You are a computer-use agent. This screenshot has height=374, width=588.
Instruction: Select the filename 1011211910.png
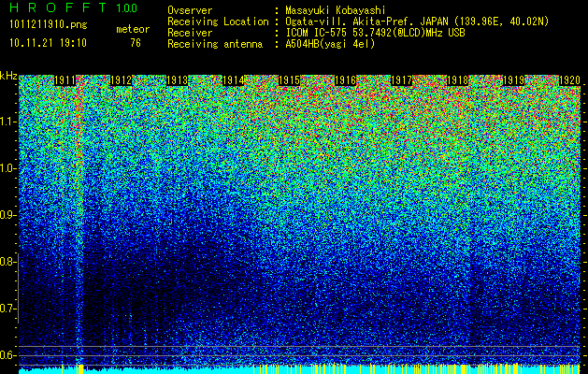pos(49,25)
